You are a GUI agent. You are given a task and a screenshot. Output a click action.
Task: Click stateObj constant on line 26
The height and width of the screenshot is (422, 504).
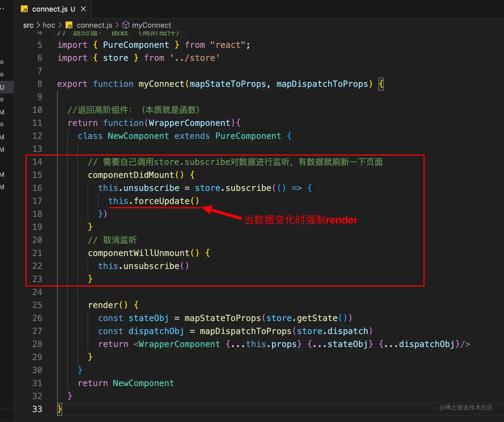(149, 318)
